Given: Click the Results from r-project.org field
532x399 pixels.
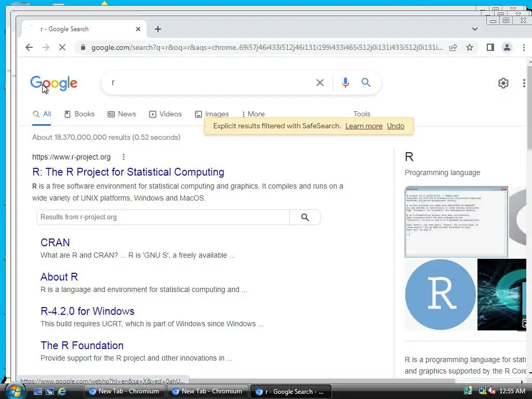Looking at the screenshot, I should [163, 217].
